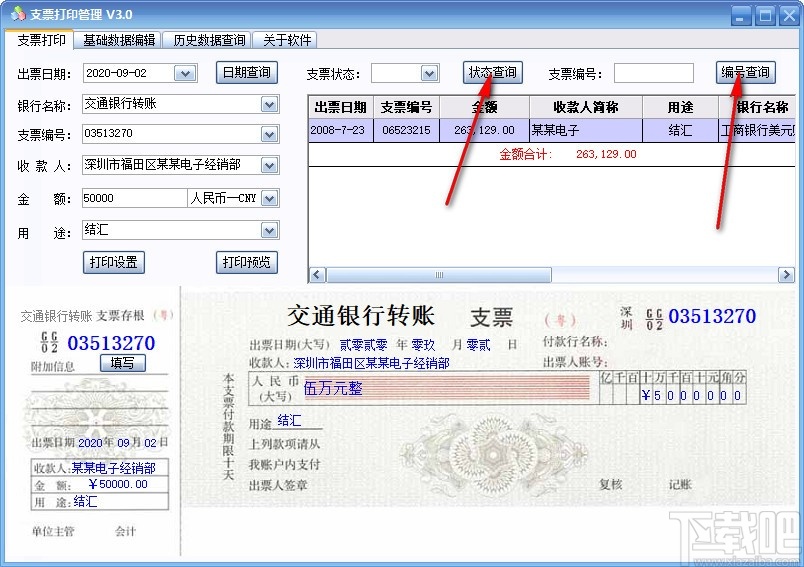
Task: Close the 支票打印管理 window
Action: (x=789, y=15)
